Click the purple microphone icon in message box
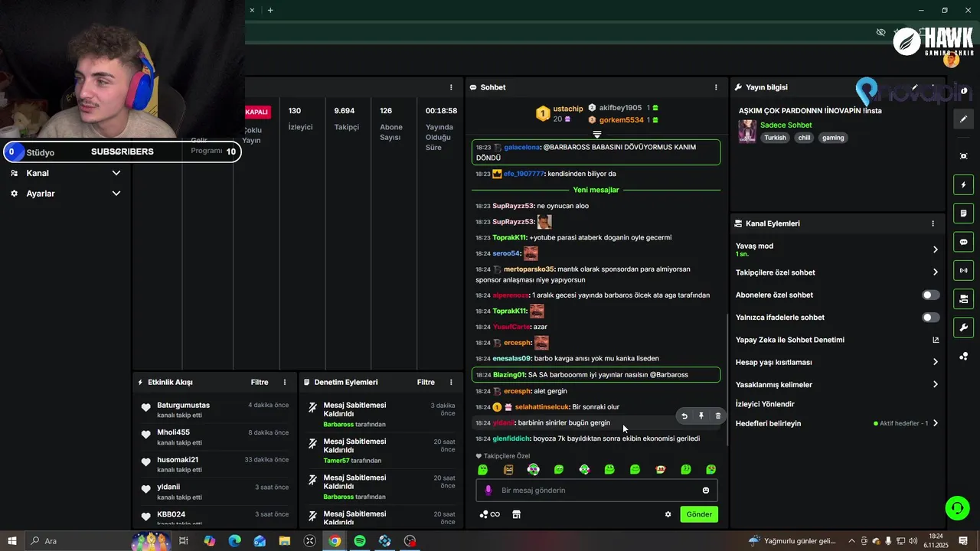The height and width of the screenshot is (551, 980). [x=488, y=491]
